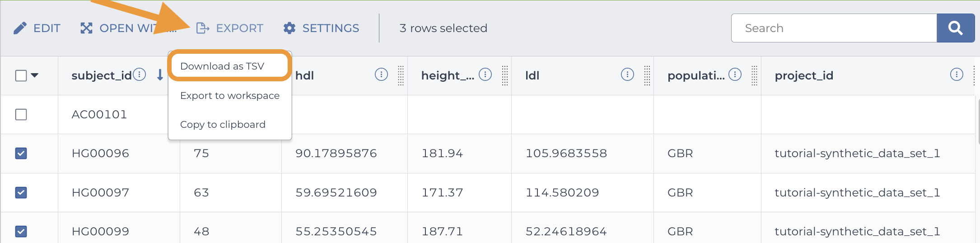Uncheck the HG00096 row checkbox
Viewport: 980px width, 243px height.
point(21,153)
